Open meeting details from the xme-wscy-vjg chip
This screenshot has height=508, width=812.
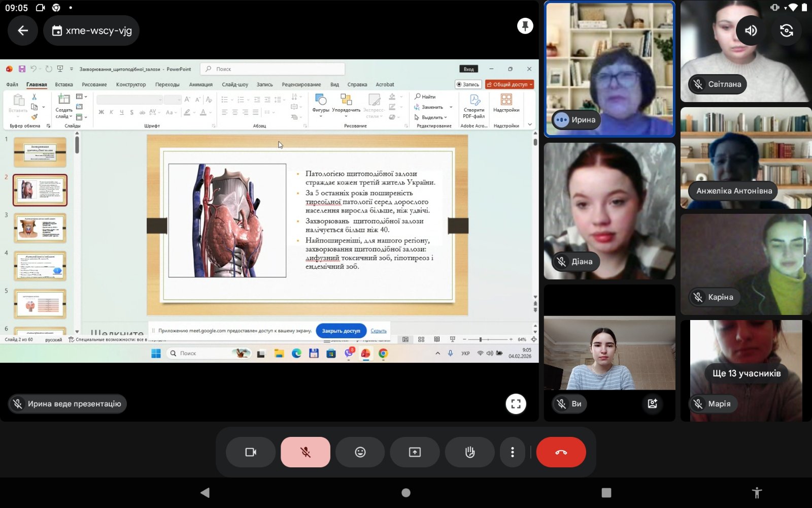[x=92, y=30]
